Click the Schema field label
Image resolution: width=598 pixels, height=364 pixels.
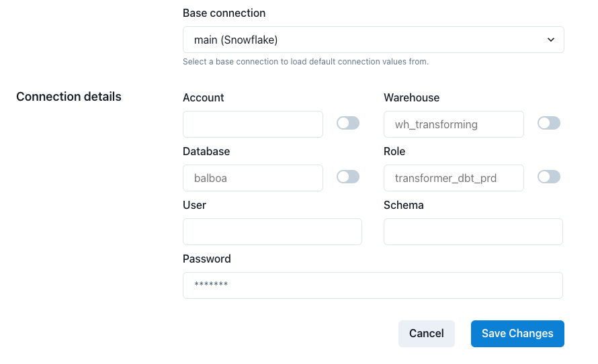[x=403, y=205]
